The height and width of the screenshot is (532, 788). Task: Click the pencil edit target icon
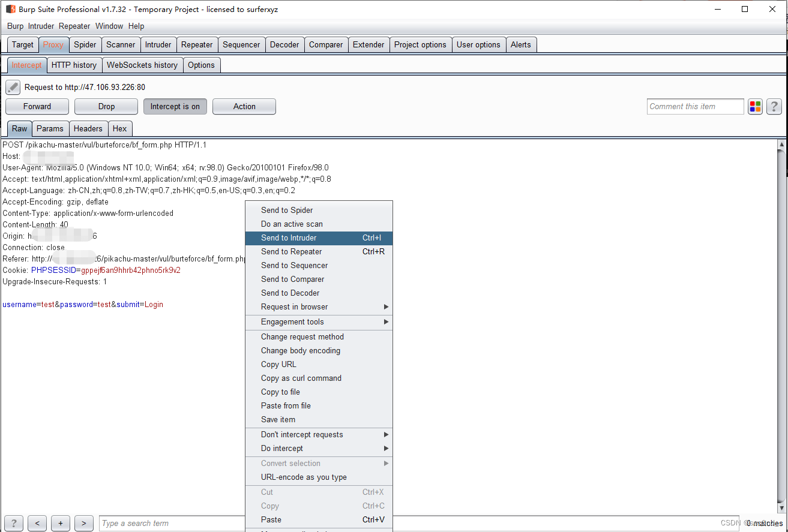click(13, 87)
